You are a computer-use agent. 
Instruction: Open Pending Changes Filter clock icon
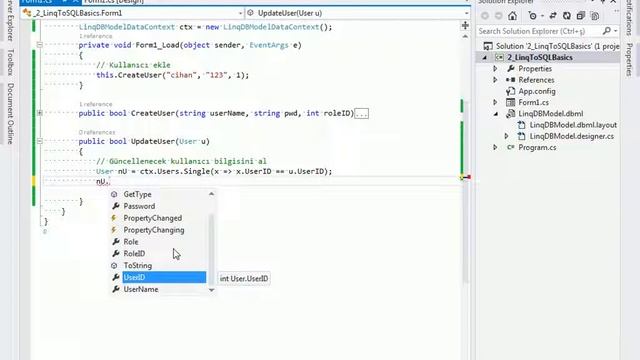532,16
